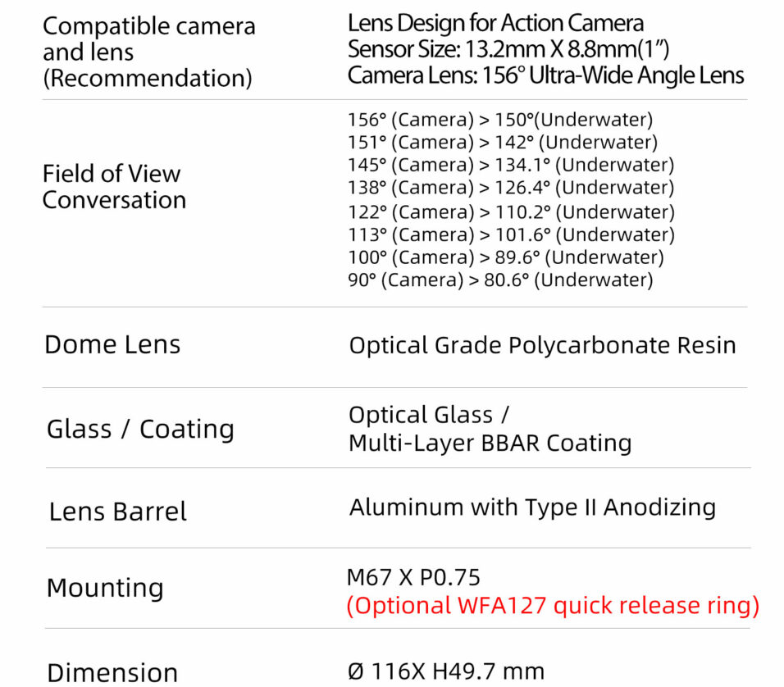Click the 'M67 X P0.75' mounting value

click(413, 577)
